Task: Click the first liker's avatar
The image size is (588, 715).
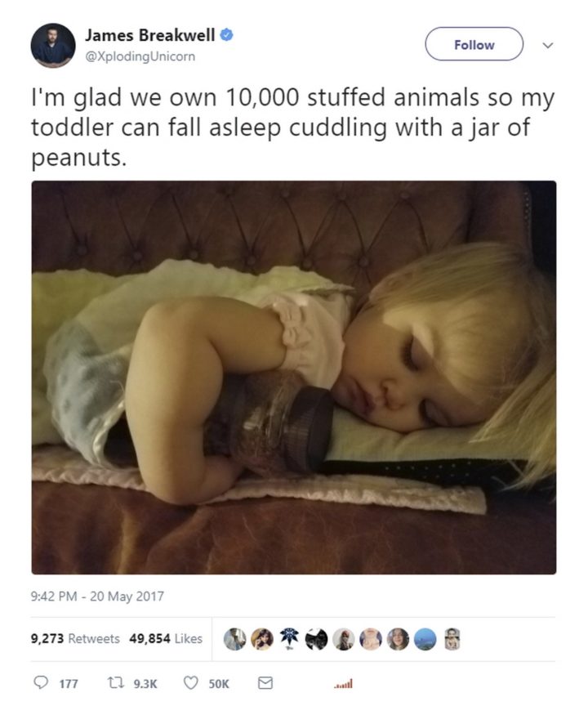Action: point(236,639)
